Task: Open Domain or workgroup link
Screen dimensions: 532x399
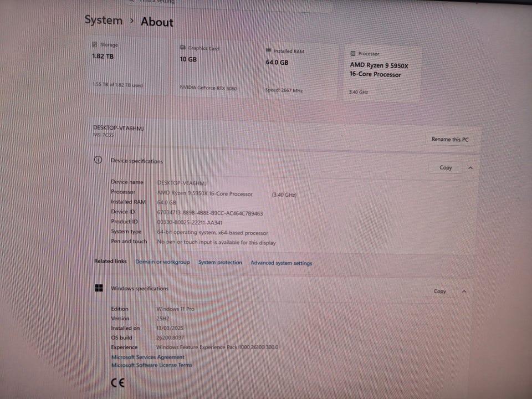Action: point(162,262)
